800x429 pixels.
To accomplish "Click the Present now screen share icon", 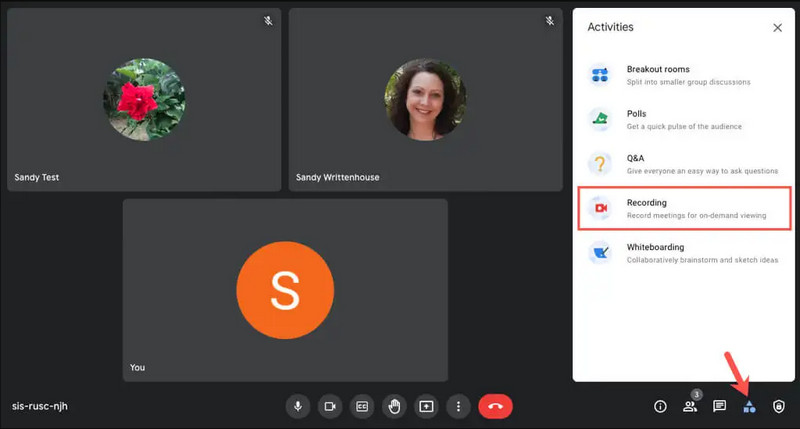I will [x=426, y=406].
